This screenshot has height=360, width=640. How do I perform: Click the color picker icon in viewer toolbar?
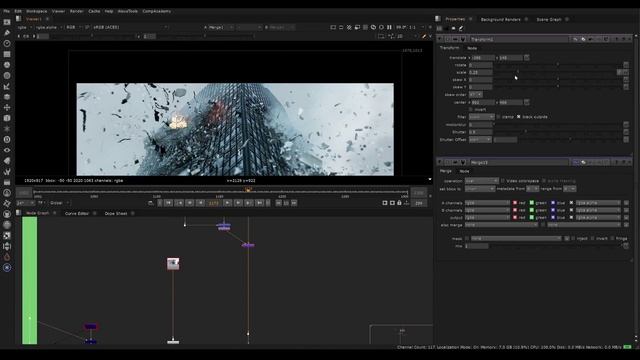tap(424, 36)
